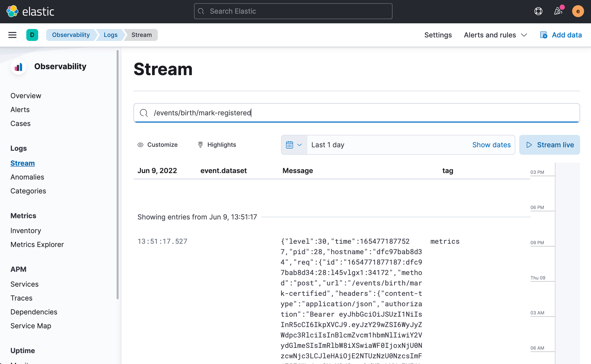Start Stream live playback
Image resolution: width=591 pixels, height=364 pixels.
(x=549, y=145)
